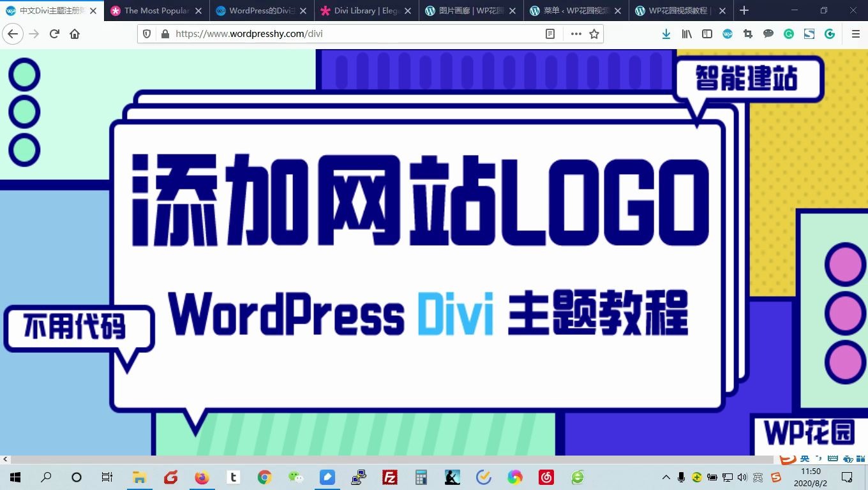Open the black T app on taskbar
This screenshot has width=868, height=490.
click(x=233, y=477)
